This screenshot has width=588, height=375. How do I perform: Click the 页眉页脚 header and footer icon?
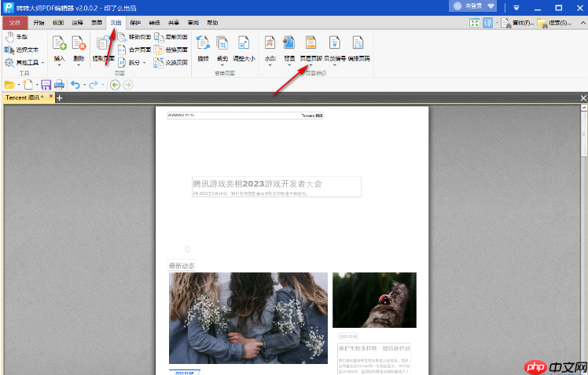pyautogui.click(x=311, y=42)
